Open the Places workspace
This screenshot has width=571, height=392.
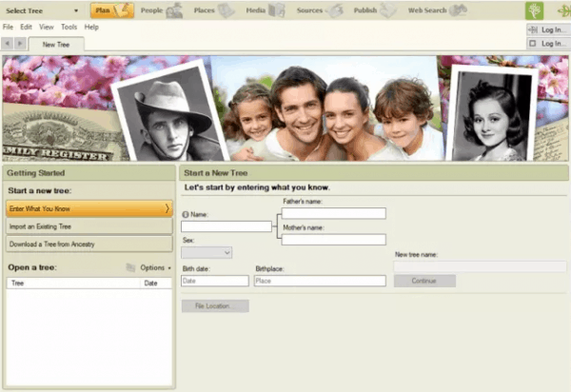(x=211, y=10)
